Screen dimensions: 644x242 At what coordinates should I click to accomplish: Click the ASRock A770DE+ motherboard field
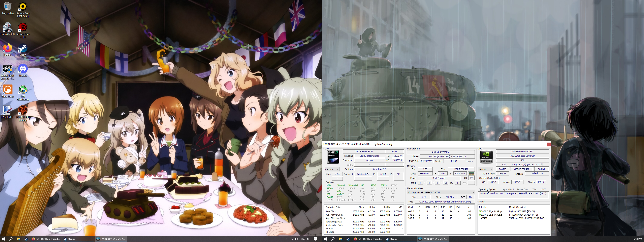[x=441, y=152]
